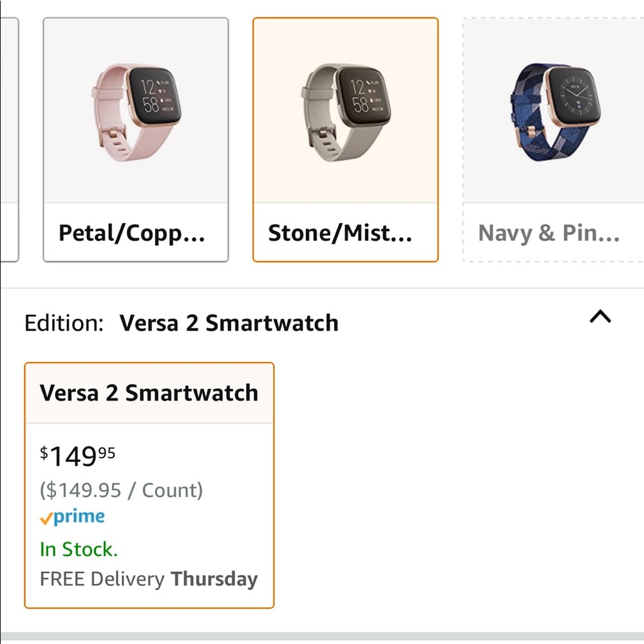The image size is (644, 644).
Task: Open the partially visible swatch at left edge
Action: [x=10, y=138]
